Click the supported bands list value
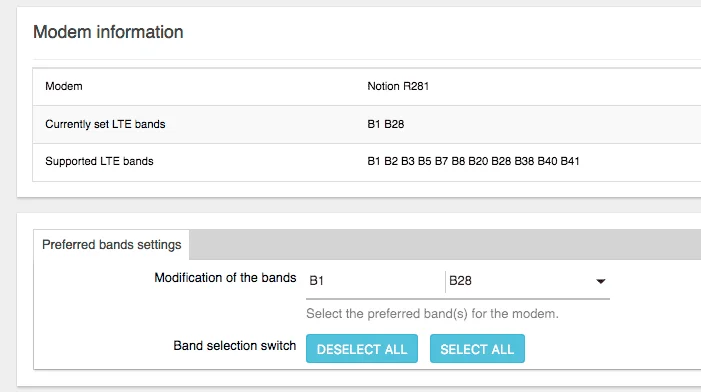The height and width of the screenshot is (392, 701). pos(473,161)
